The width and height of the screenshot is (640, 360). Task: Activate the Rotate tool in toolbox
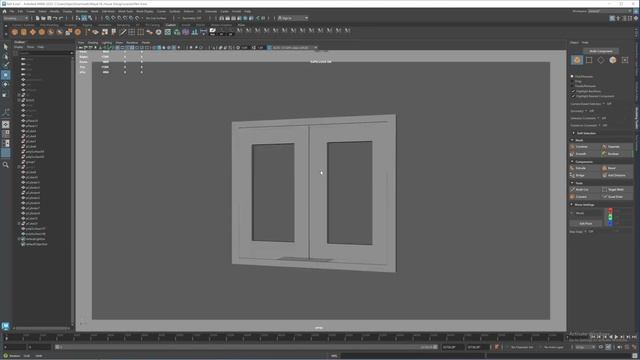[x=6, y=84]
